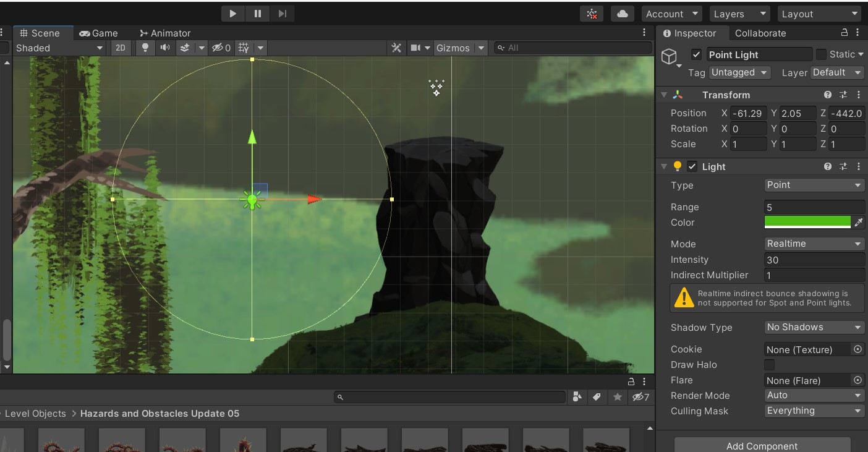Toggle the scene grid visibility icon
868x452 pixels.
tap(244, 48)
